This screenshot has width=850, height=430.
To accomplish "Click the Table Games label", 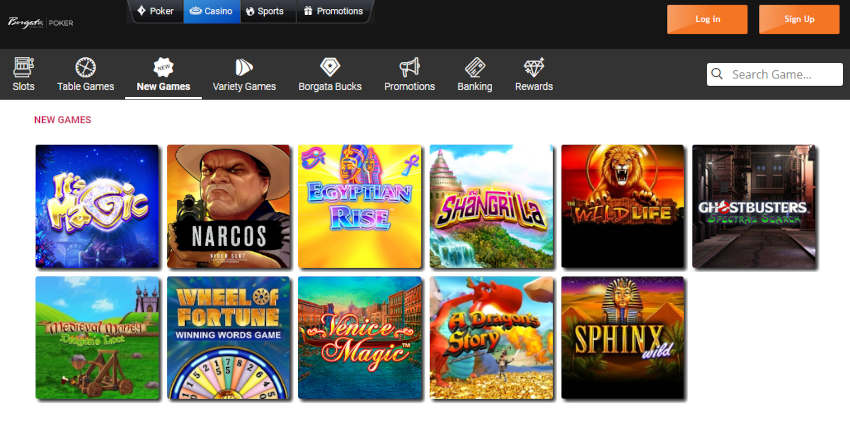I will point(86,86).
